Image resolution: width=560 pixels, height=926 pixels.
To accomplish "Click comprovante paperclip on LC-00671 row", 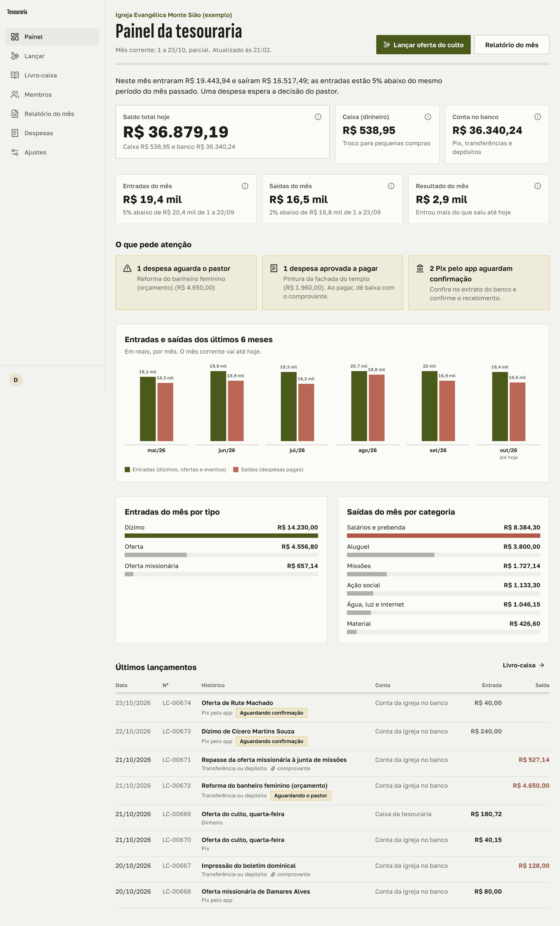I will (x=273, y=768).
